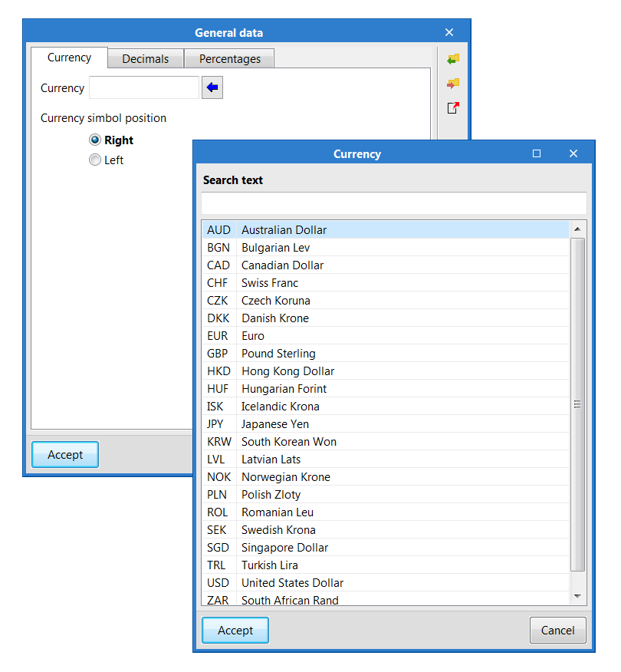Click the scroll-up arrow on the currency list
Screen dimensions: 621x672
(x=577, y=229)
